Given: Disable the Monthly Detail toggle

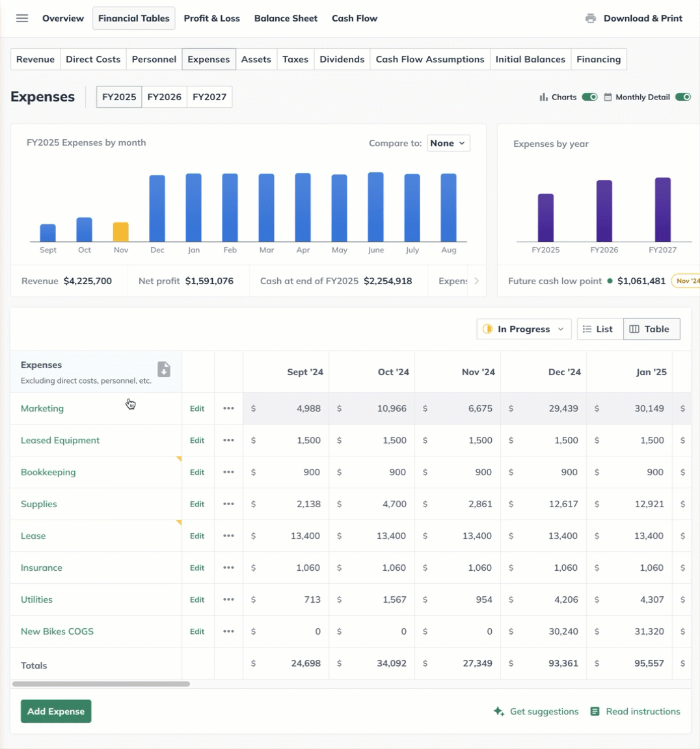Looking at the screenshot, I should [682, 97].
